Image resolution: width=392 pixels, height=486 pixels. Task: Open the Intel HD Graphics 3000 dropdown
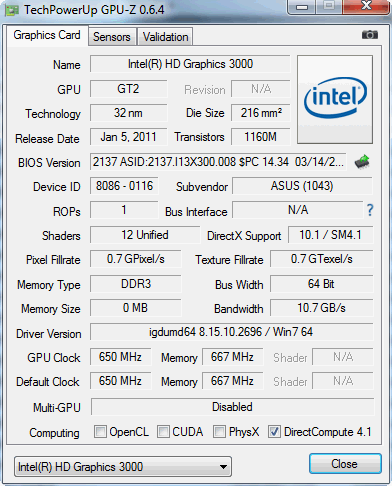pos(123,467)
